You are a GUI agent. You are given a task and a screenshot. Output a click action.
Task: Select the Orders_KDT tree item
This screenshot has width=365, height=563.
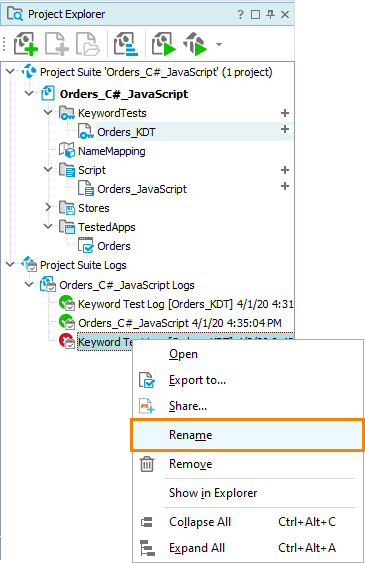126,132
